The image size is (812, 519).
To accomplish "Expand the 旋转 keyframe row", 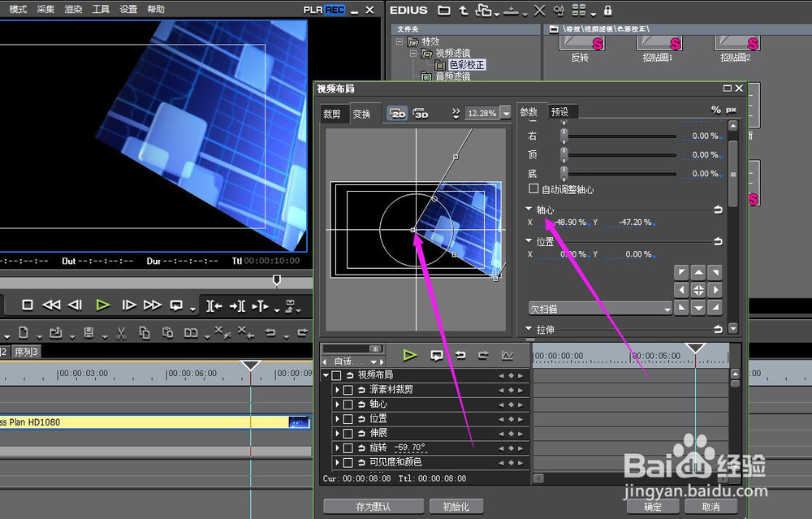I will (x=337, y=448).
